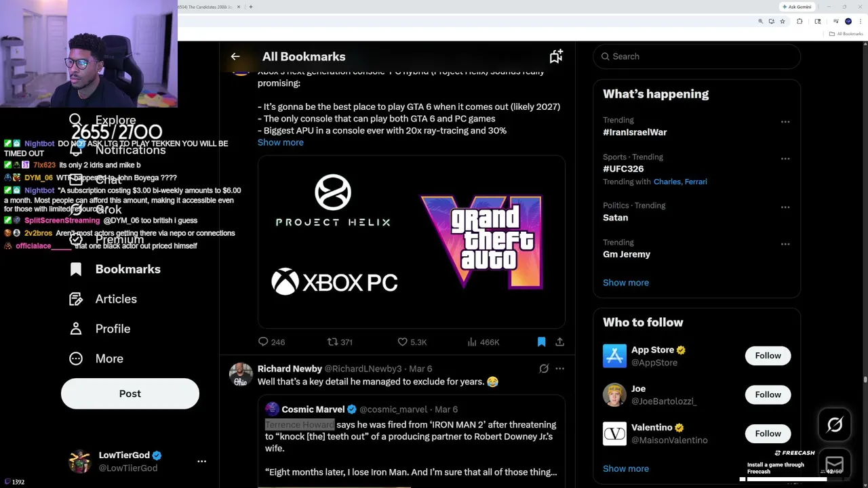The height and width of the screenshot is (488, 868).
Task: View analytics showing 466K views
Action: tap(484, 342)
